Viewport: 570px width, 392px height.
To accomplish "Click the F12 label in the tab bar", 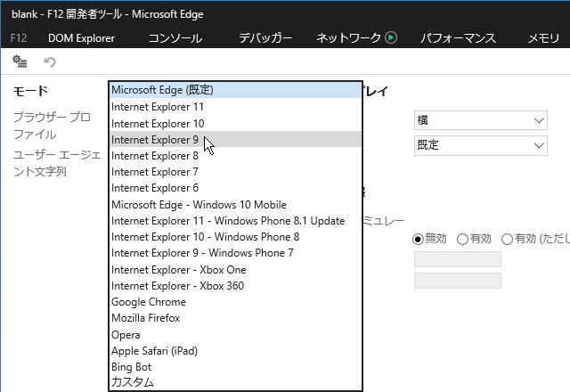I will (x=19, y=37).
